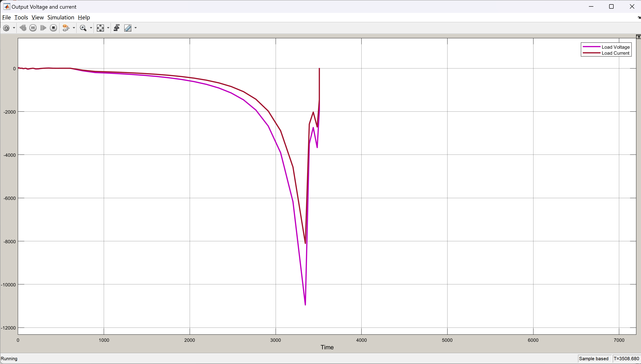Expand the Scale Axes dropdown arrow

tap(108, 28)
